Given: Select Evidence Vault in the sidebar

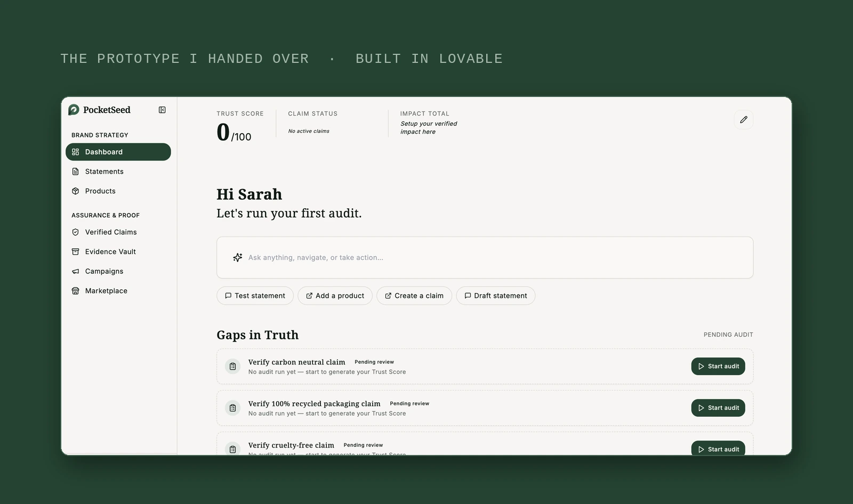Looking at the screenshot, I should pyautogui.click(x=118, y=251).
